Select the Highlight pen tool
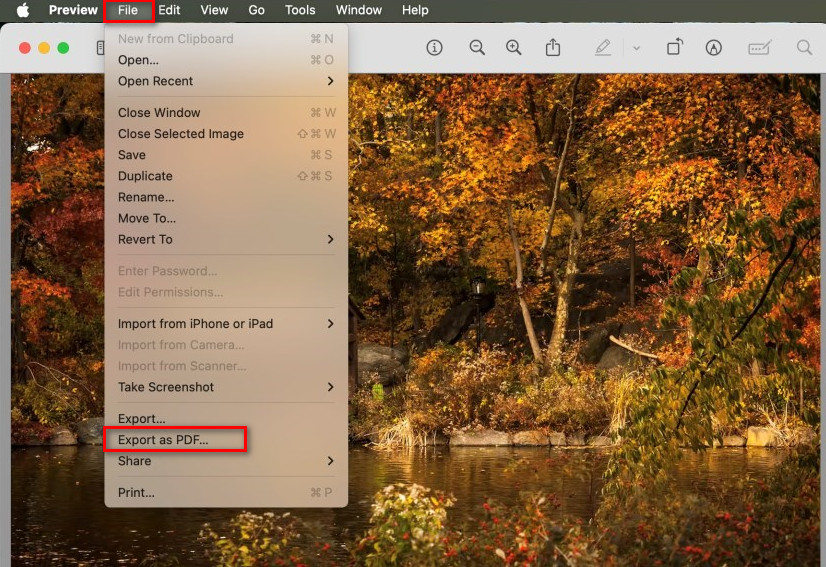The height and width of the screenshot is (567, 826). (x=603, y=48)
